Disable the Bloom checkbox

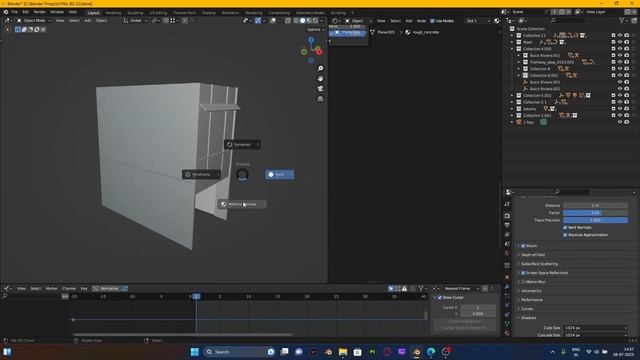point(523,246)
